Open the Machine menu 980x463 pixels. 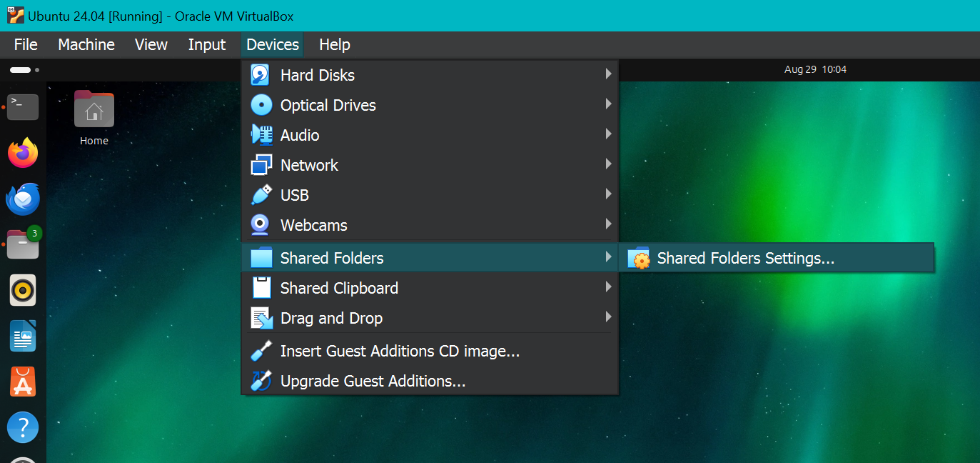86,44
